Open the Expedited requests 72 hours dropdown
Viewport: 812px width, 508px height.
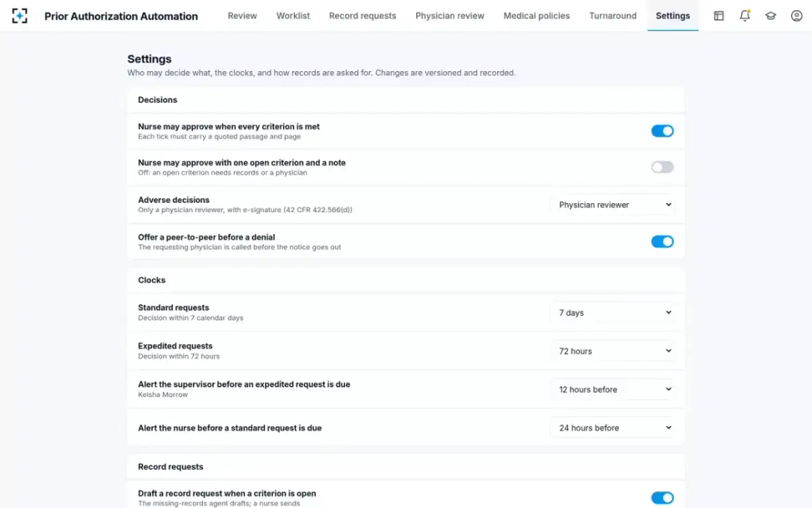pos(612,351)
